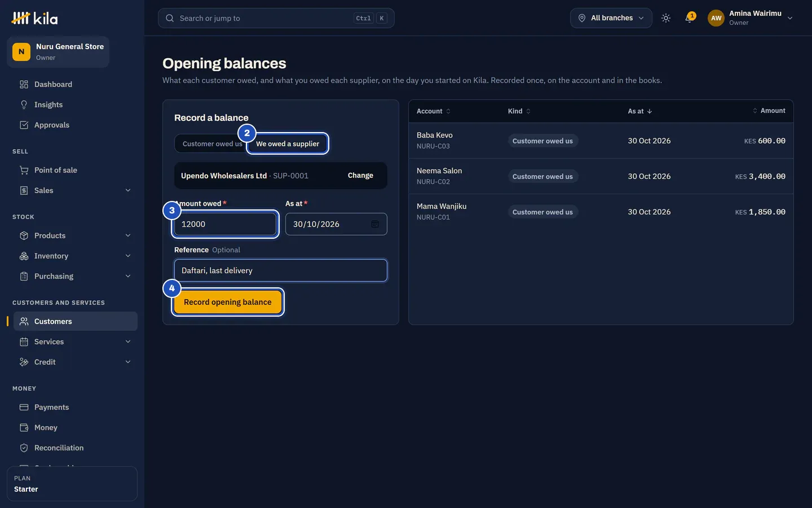The image size is (812, 508).
Task: Open Amina Wairimu account menu
Action: pyautogui.click(x=751, y=18)
